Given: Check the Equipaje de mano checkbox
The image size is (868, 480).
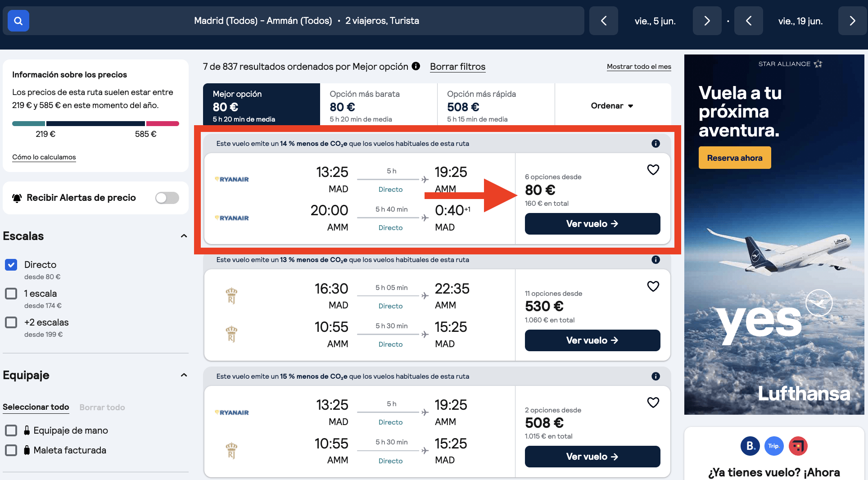Looking at the screenshot, I should (x=11, y=430).
